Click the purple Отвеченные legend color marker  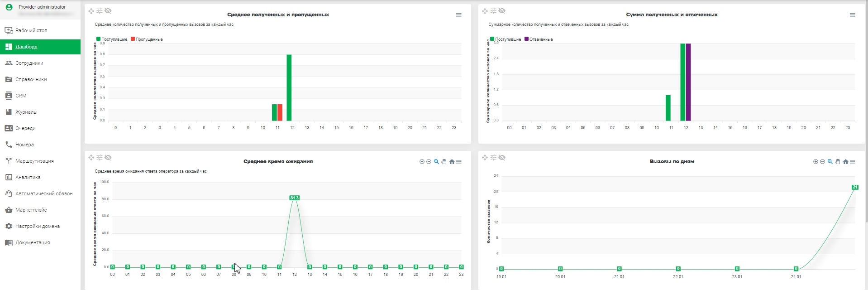pyautogui.click(x=526, y=39)
